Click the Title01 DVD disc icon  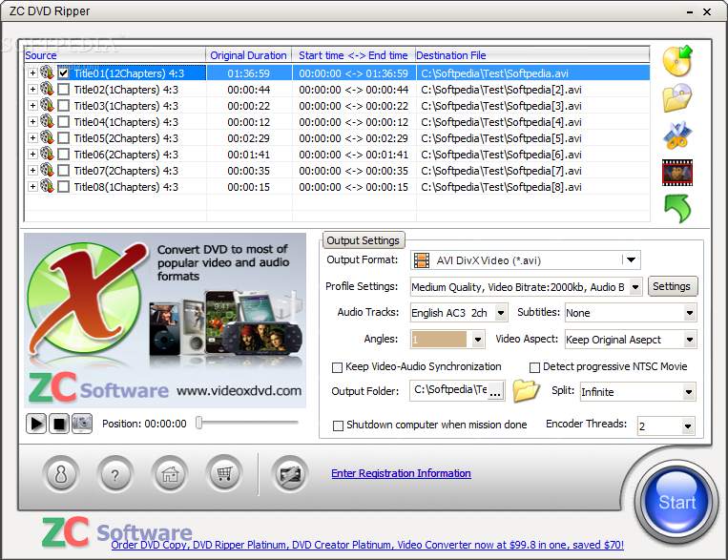click(47, 73)
